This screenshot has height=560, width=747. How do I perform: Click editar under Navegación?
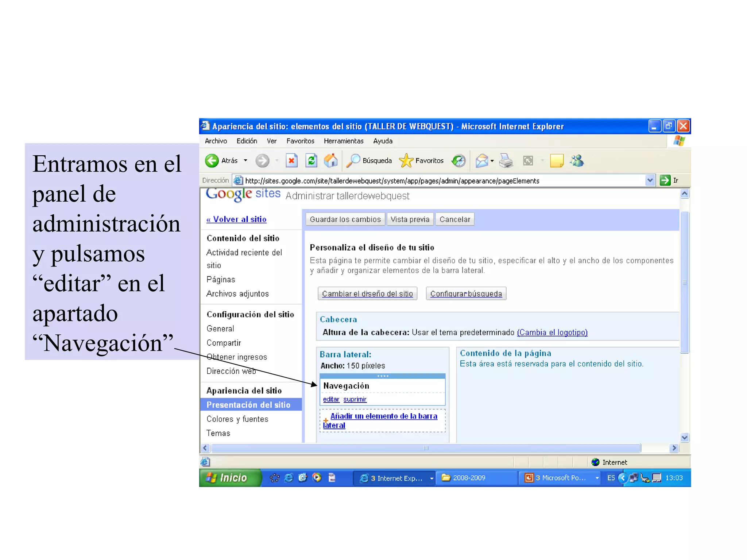(331, 400)
